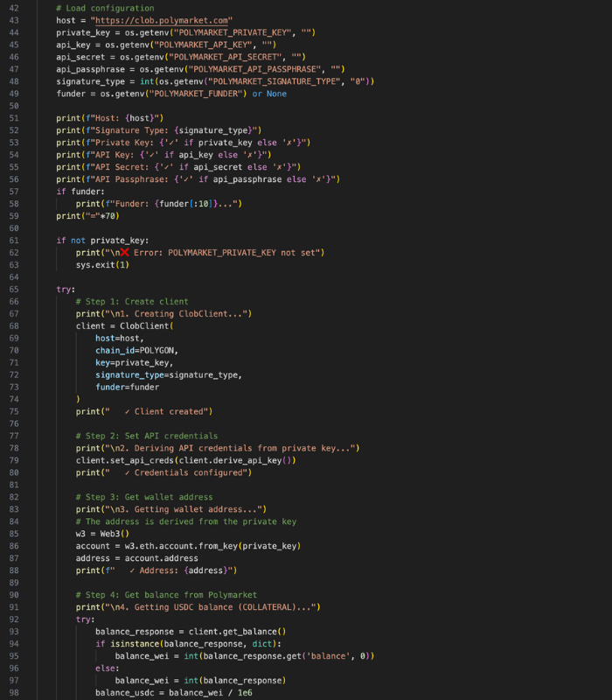The height and width of the screenshot is (700, 612).
Task: Click "Getting USDC balance" print line
Action: [198, 607]
